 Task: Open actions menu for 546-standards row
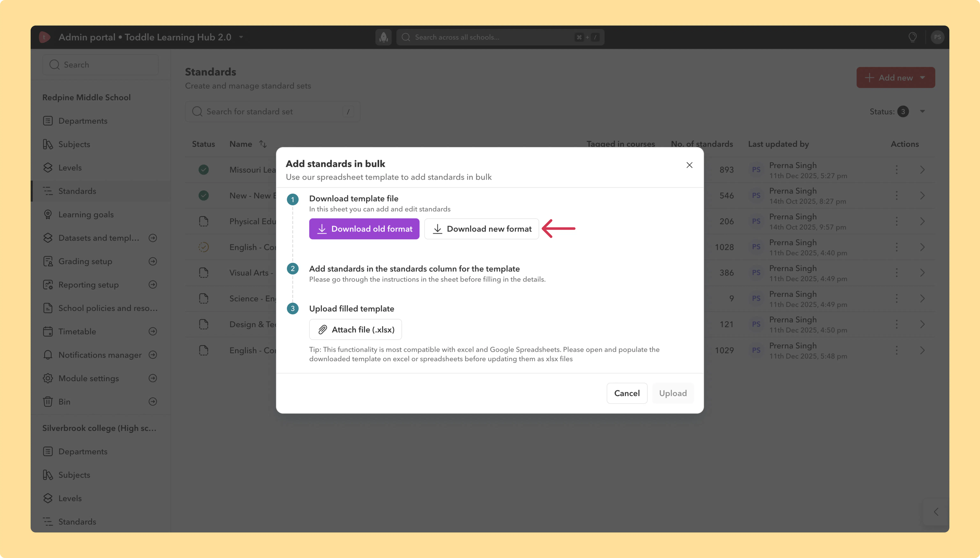click(897, 196)
